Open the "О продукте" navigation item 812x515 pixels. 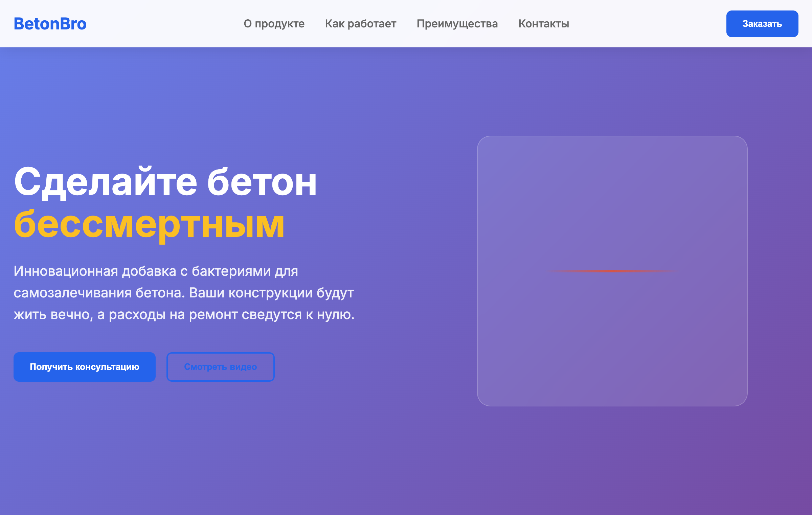tap(274, 24)
